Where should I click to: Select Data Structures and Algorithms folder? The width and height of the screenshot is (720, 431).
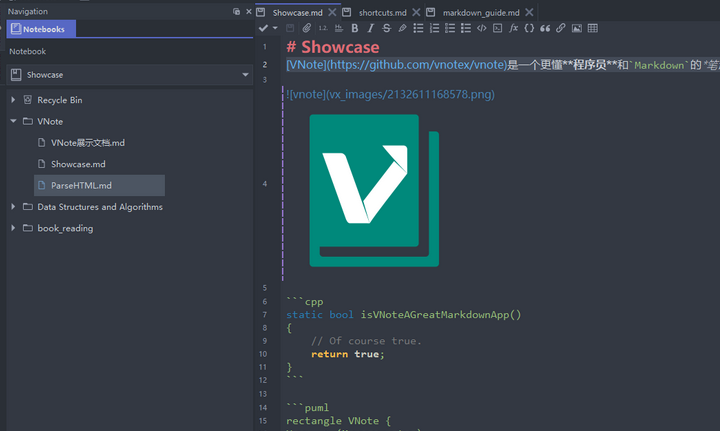click(x=100, y=207)
